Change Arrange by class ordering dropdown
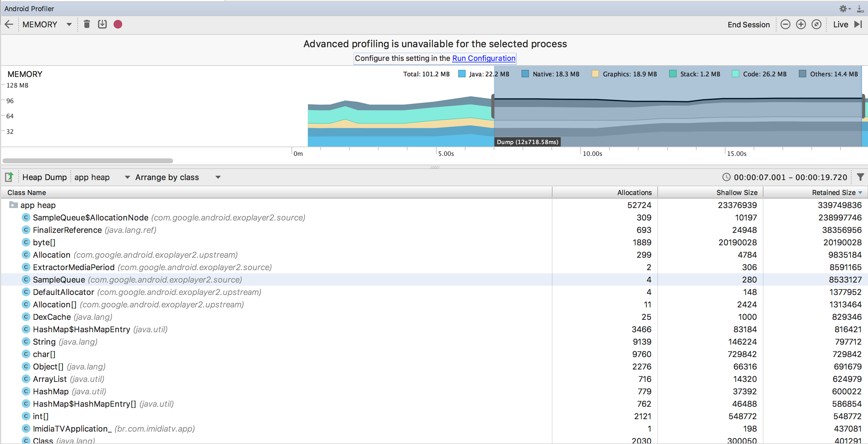Screen dimensions: 868x444 pos(218,177)
